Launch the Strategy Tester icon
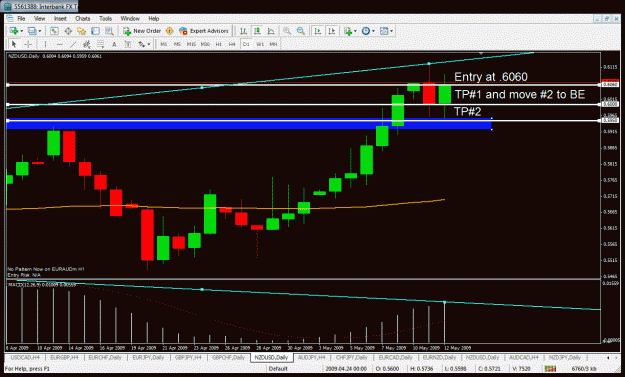Image resolution: width=625 pixels, height=377 pixels. point(109,31)
